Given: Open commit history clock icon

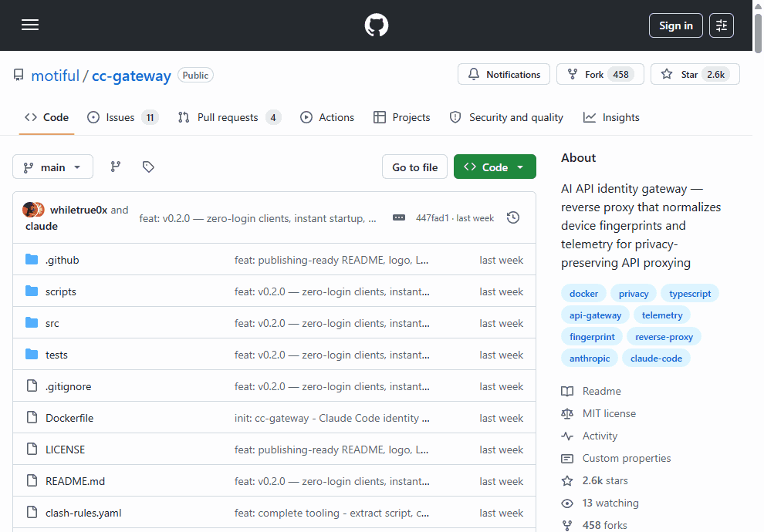Looking at the screenshot, I should click(x=513, y=218).
